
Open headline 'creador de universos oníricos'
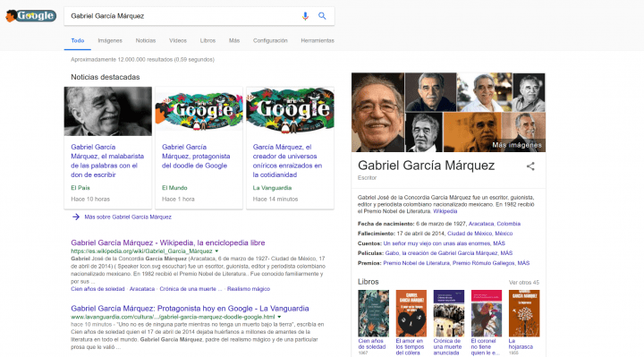(287, 161)
